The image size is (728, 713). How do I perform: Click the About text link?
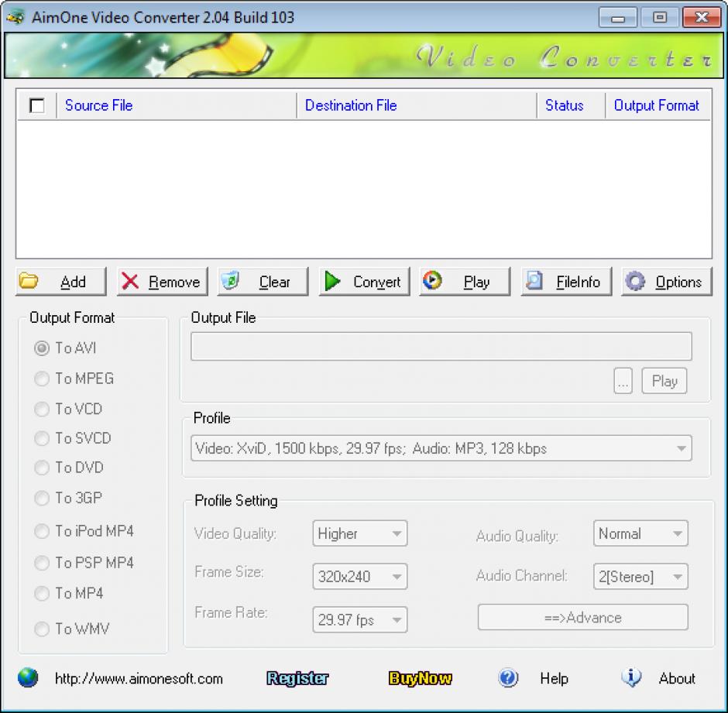tap(677, 679)
